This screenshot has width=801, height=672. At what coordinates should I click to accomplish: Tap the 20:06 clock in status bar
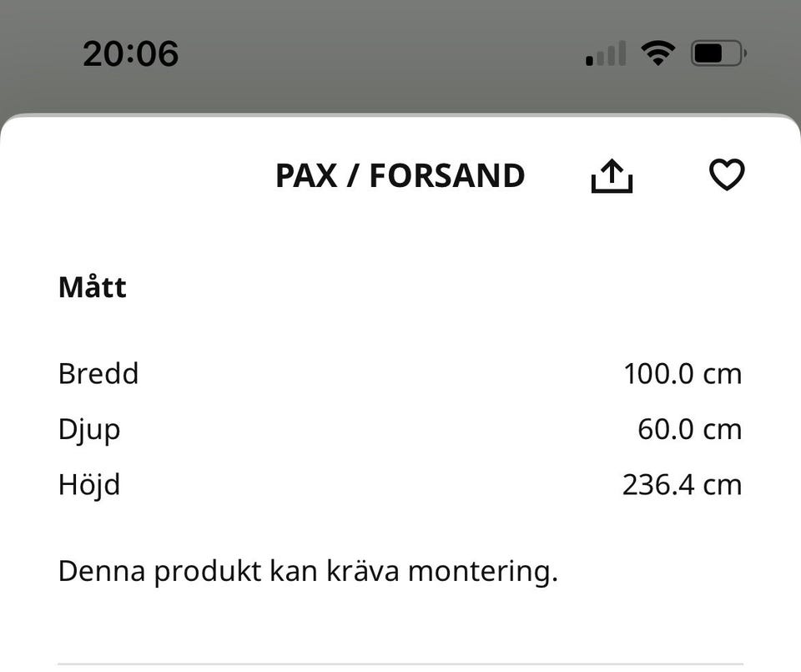pyautogui.click(x=131, y=54)
